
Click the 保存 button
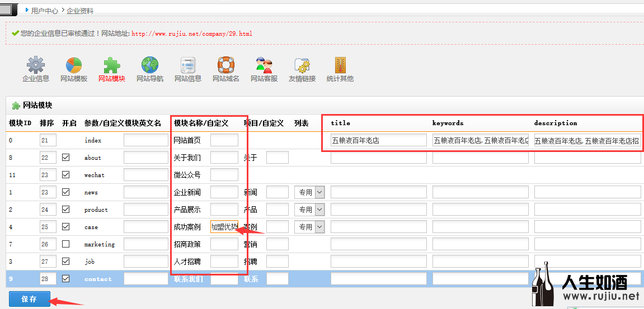[30, 299]
